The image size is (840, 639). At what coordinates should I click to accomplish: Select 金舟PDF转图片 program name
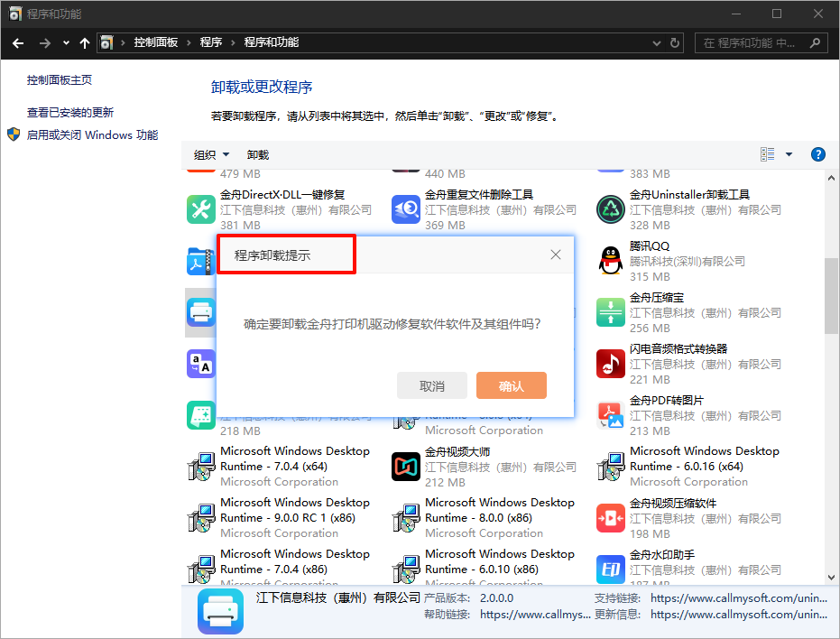[667, 401]
